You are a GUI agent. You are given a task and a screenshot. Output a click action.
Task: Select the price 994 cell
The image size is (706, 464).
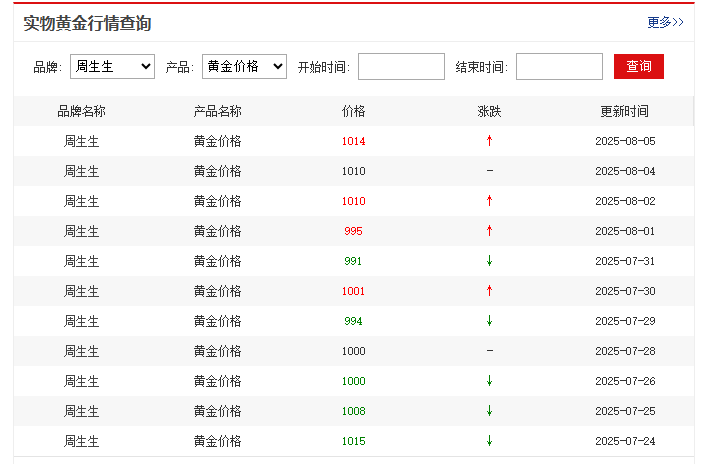pyautogui.click(x=353, y=321)
